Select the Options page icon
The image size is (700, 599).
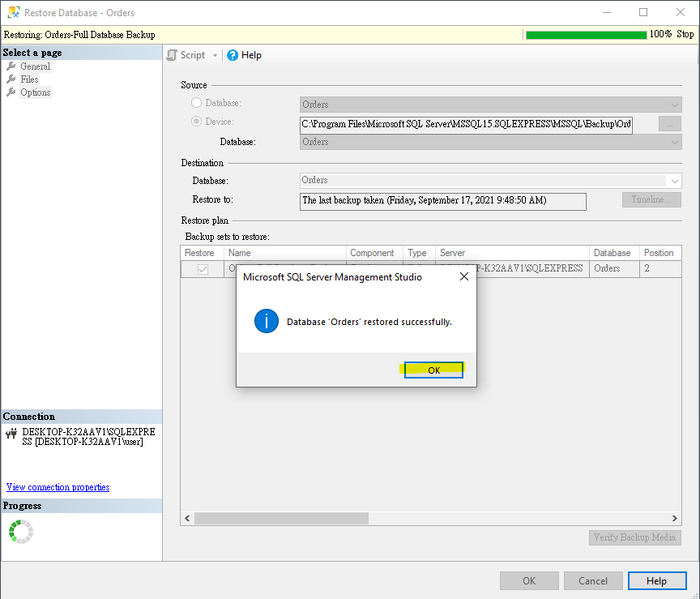11,92
